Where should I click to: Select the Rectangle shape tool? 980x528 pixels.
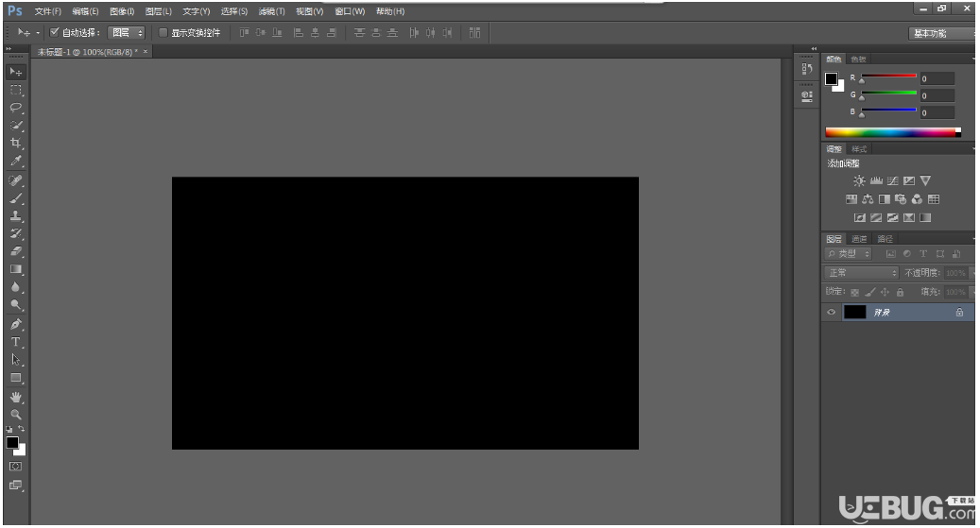point(16,378)
